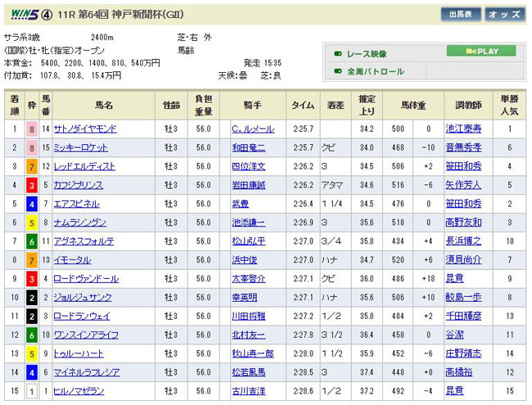The image size is (532, 405).
Task: Click the green frame 6 badge for アグネスフォルテ
Action: [31, 241]
